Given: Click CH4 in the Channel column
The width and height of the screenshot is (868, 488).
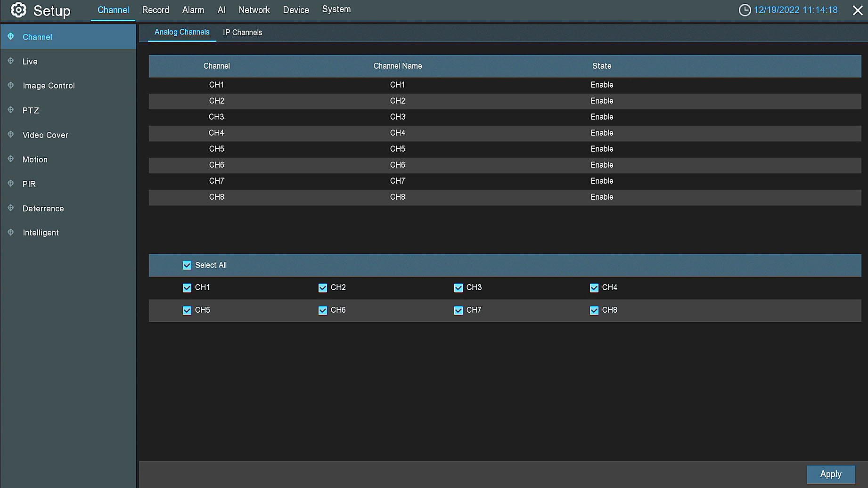Looking at the screenshot, I should point(216,133).
